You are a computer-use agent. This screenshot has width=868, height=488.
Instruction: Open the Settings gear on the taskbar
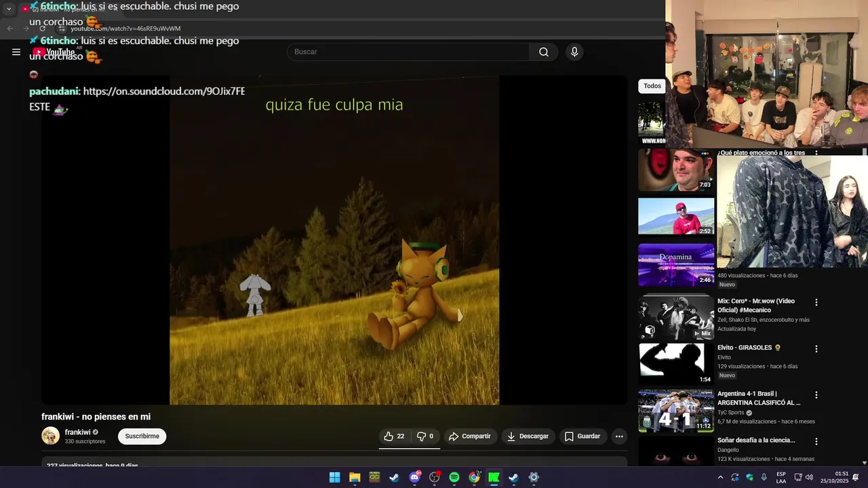point(534,477)
